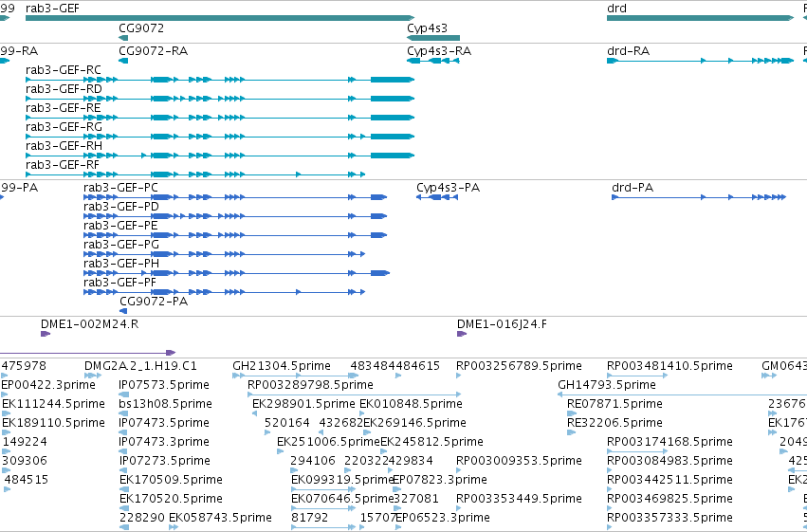Click the CG9072-RA transcript label
The width and height of the screenshot is (807, 532).
pos(153,51)
